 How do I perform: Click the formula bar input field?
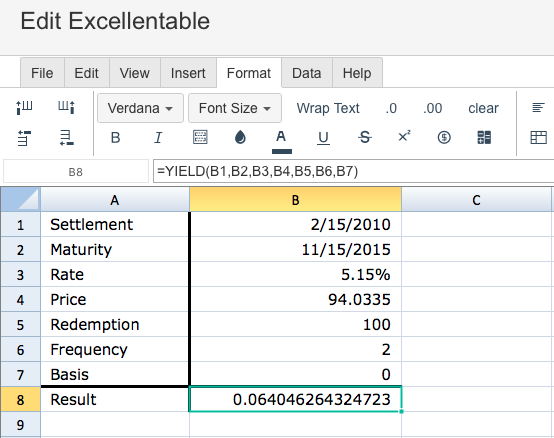[353, 171]
